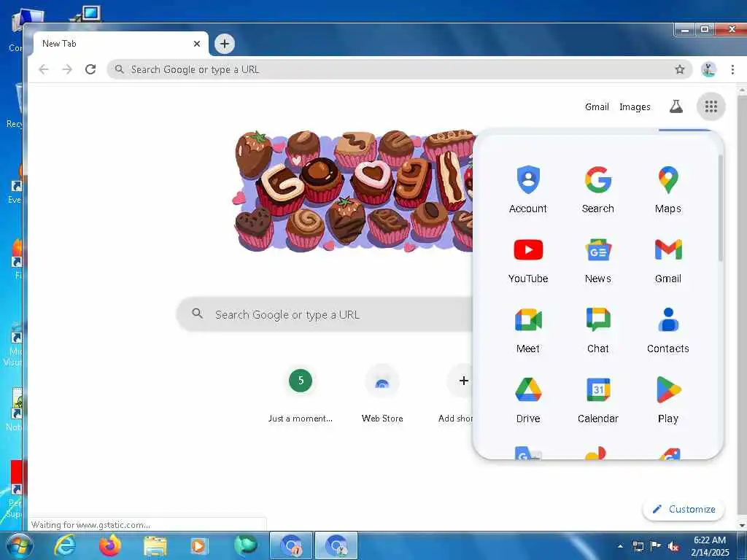Open the Google Search app icon
The width and height of the screenshot is (747, 560).
click(x=598, y=189)
